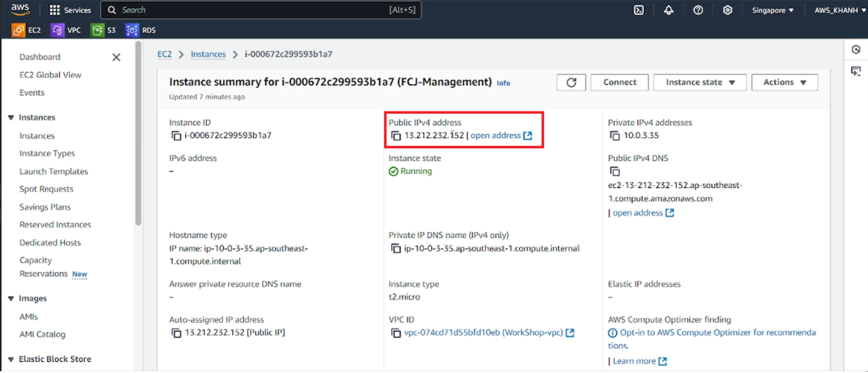This screenshot has height=373, width=868.
Task: Open AMIs in the sidebar
Action: [29, 317]
